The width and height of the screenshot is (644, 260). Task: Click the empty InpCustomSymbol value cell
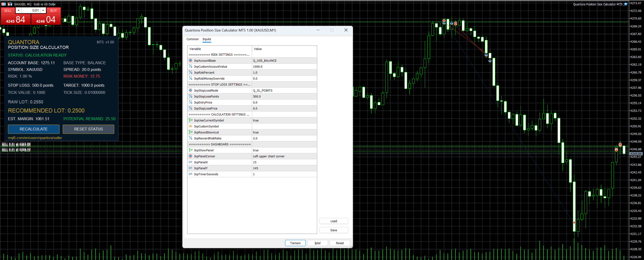tap(284, 126)
